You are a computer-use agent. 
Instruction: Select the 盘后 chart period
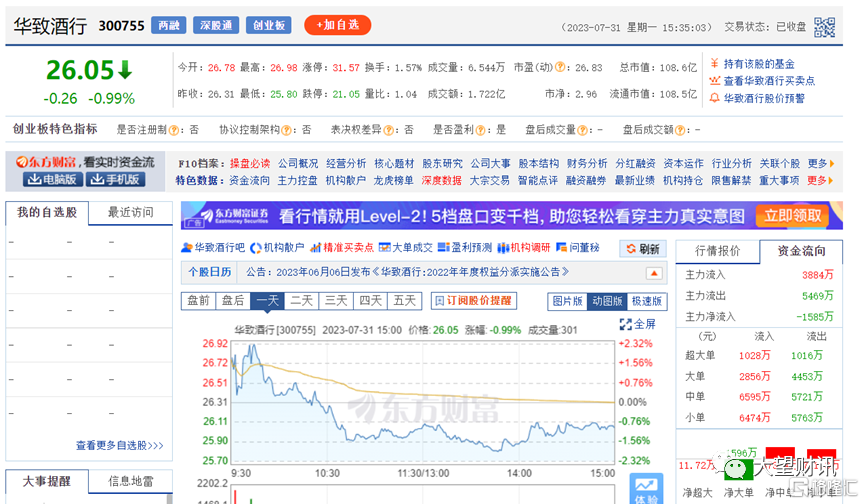coord(233,301)
